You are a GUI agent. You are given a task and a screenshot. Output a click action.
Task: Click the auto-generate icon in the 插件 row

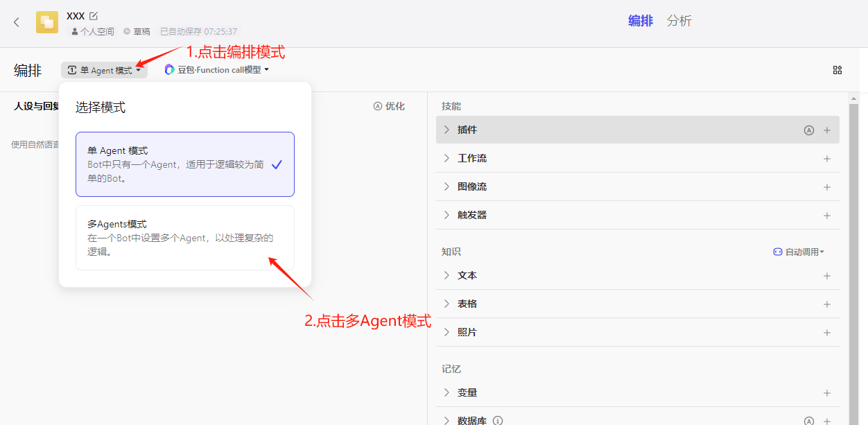[808, 130]
